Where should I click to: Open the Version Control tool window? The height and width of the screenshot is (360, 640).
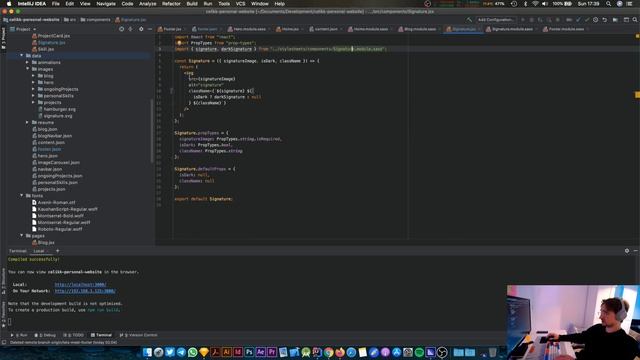tap(139, 335)
